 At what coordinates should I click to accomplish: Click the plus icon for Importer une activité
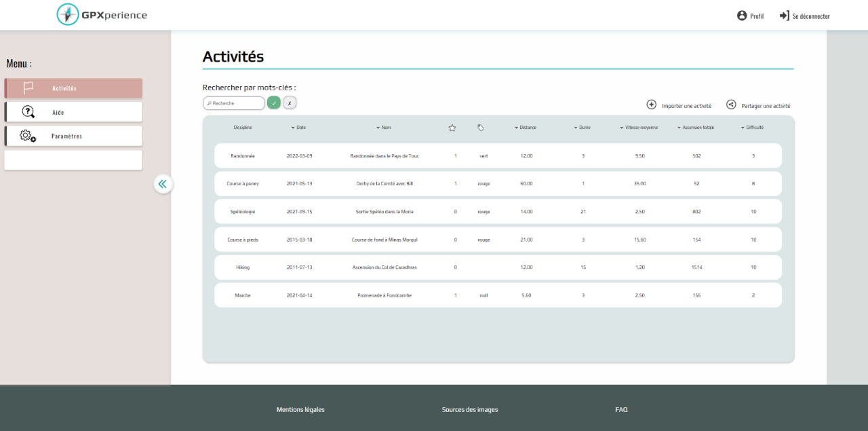point(652,105)
